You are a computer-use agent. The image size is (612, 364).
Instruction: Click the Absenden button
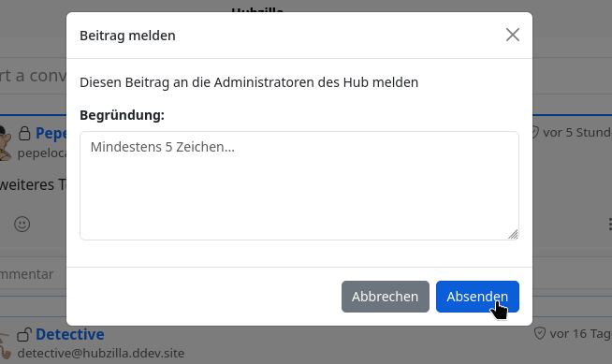[x=477, y=297]
